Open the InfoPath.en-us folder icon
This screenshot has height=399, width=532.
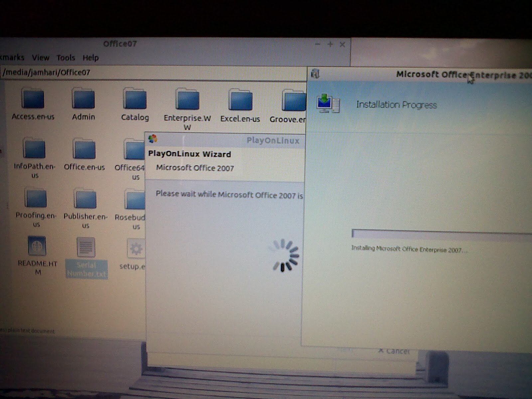coord(34,148)
